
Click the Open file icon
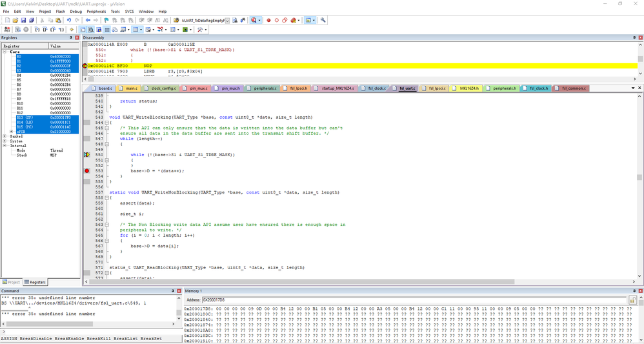pos(15,20)
